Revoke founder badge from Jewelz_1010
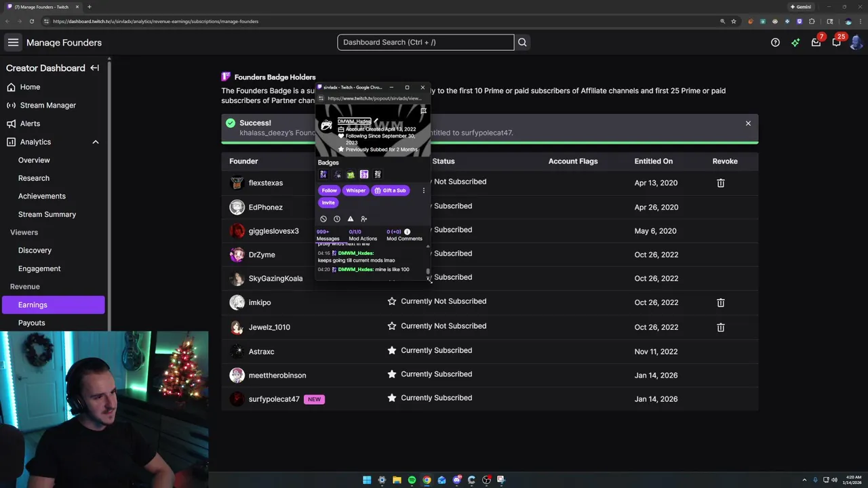The width and height of the screenshot is (868, 488). point(720,327)
